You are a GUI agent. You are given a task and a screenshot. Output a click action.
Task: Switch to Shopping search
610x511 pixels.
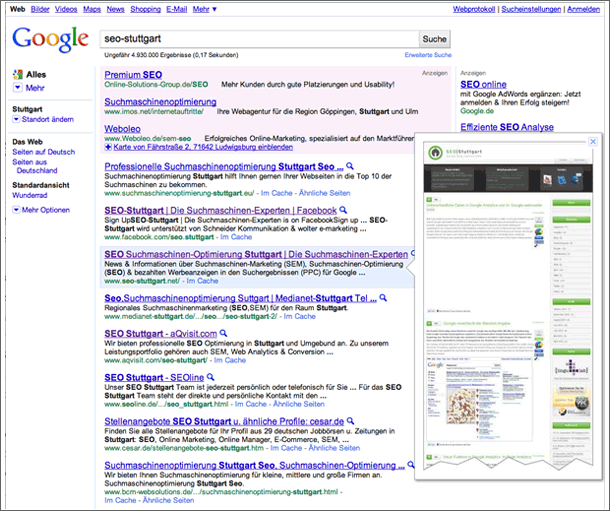[145, 9]
